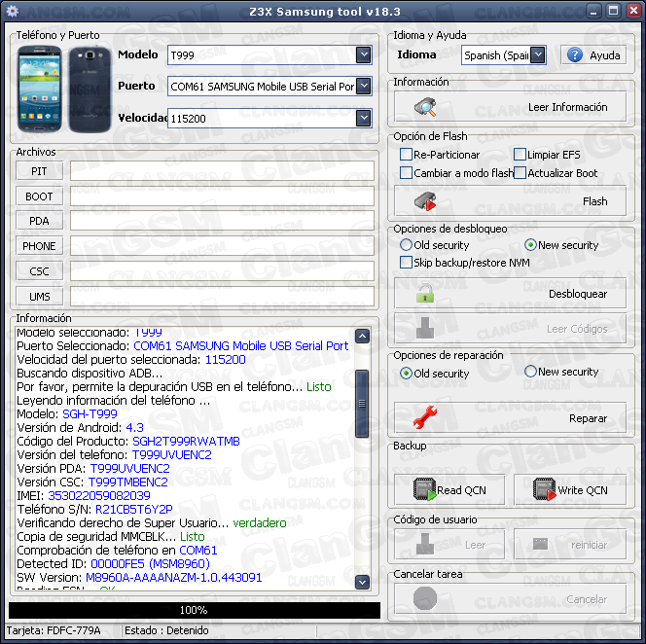
Task: Click the gray Cancelar circle icon
Action: point(425,598)
